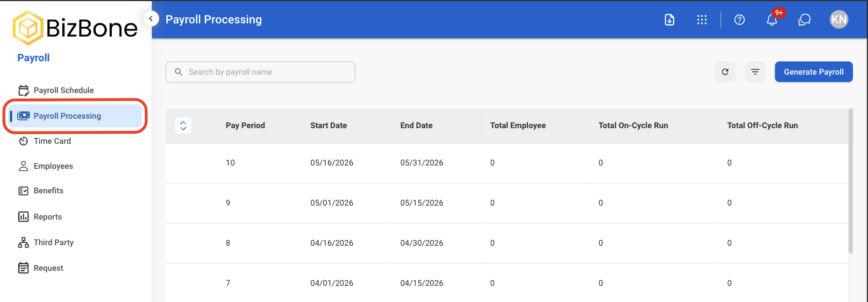Click the Request calendar icon
This screenshot has width=868, height=302.
pos(23,268)
